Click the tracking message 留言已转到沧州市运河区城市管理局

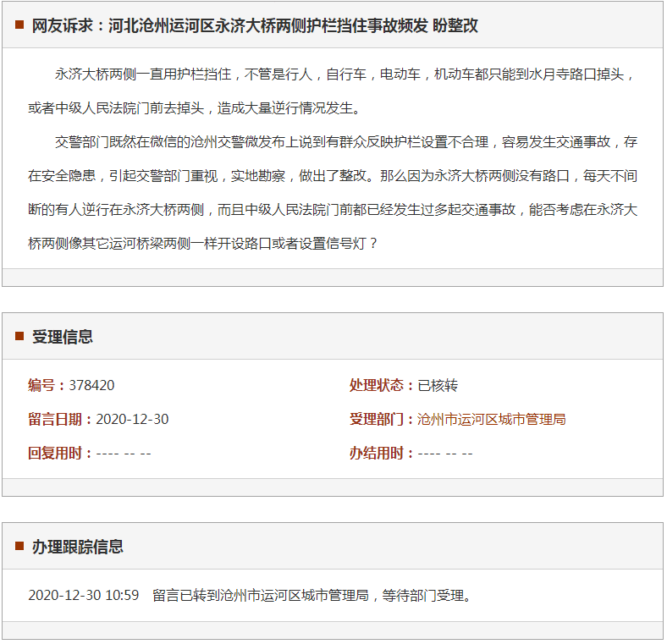311,595
